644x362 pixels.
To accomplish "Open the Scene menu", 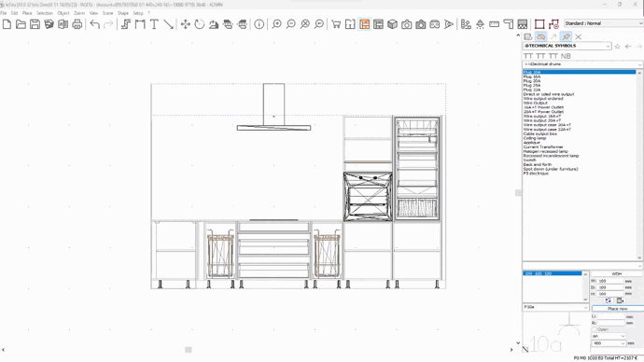I will point(107,13).
